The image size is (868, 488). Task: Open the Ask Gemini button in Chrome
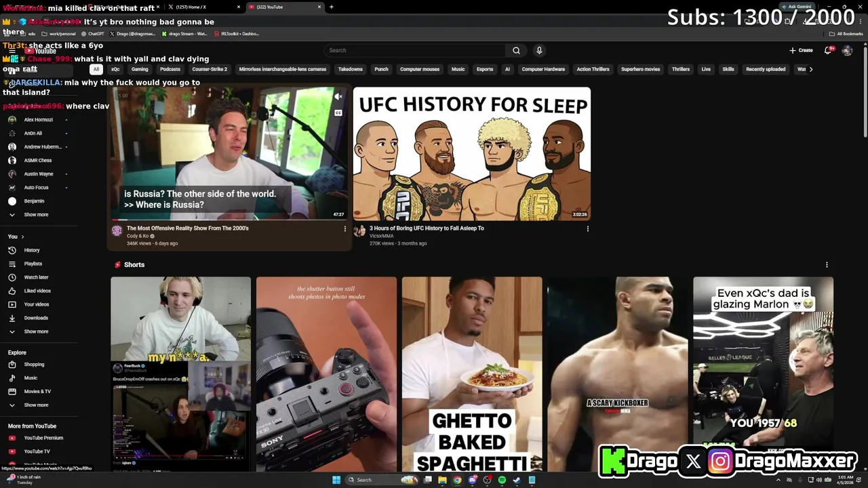point(796,7)
